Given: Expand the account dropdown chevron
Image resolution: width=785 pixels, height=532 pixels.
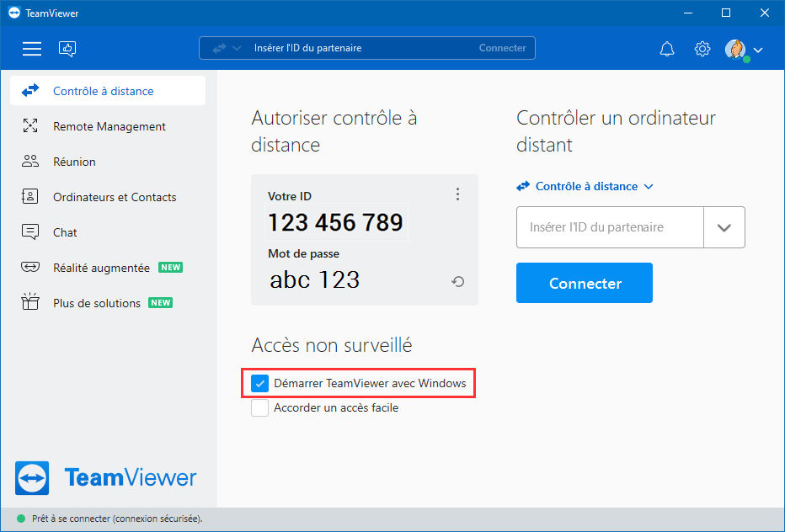Looking at the screenshot, I should (x=758, y=50).
